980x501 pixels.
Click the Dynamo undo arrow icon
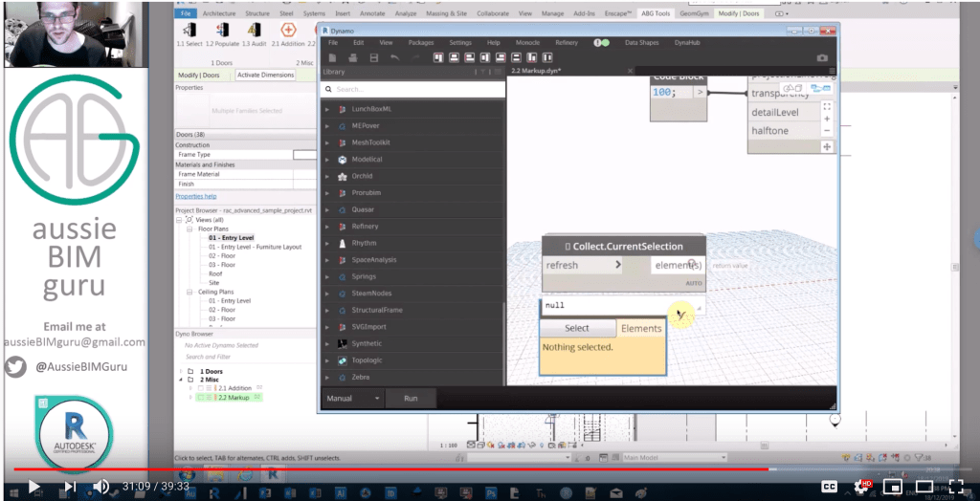click(x=394, y=58)
